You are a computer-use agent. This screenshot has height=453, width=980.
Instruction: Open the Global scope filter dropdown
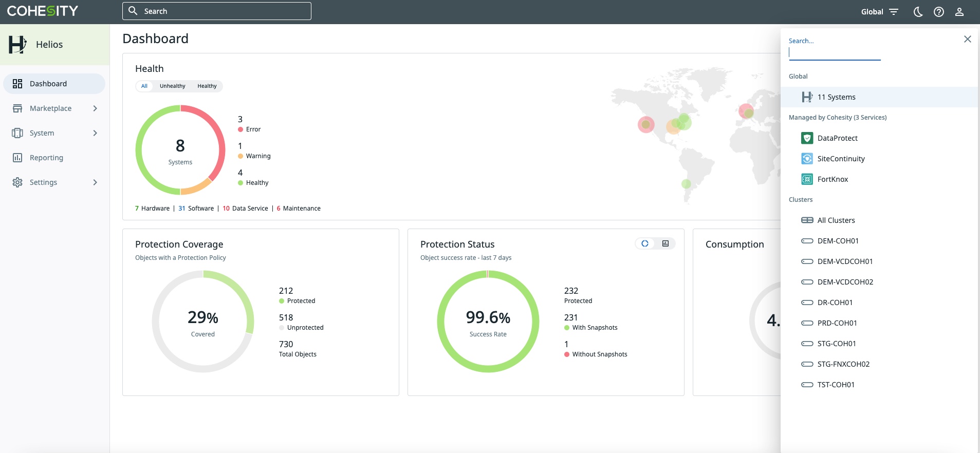(x=880, y=12)
